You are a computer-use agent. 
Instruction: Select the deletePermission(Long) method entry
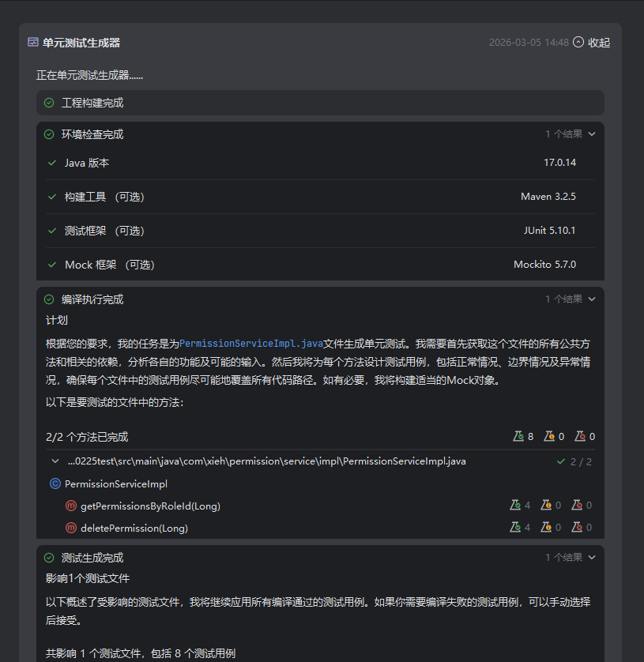click(134, 528)
